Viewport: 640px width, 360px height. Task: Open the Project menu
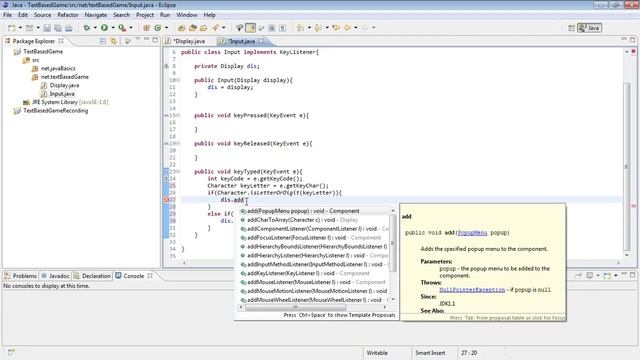click(145, 15)
